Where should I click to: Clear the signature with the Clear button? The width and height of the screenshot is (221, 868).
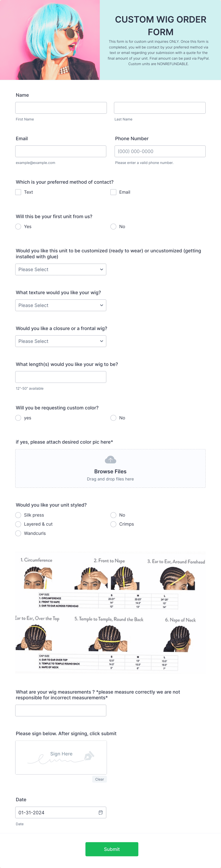99,779
